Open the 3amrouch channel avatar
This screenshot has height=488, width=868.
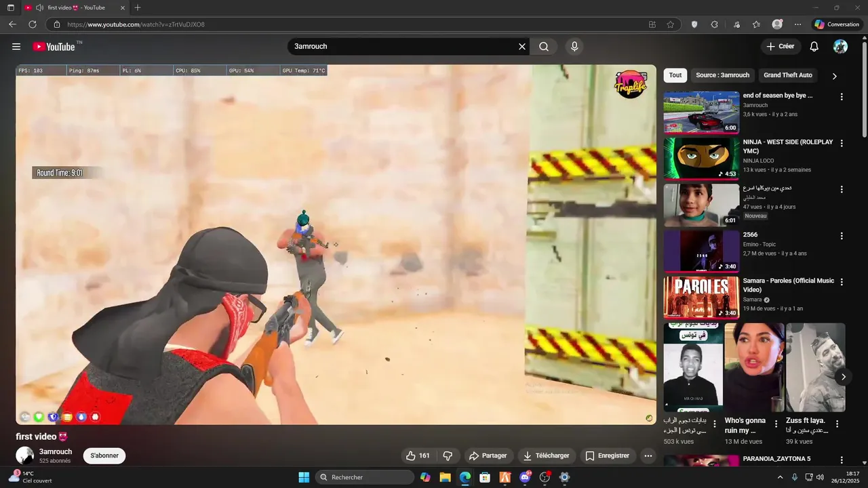point(25,455)
